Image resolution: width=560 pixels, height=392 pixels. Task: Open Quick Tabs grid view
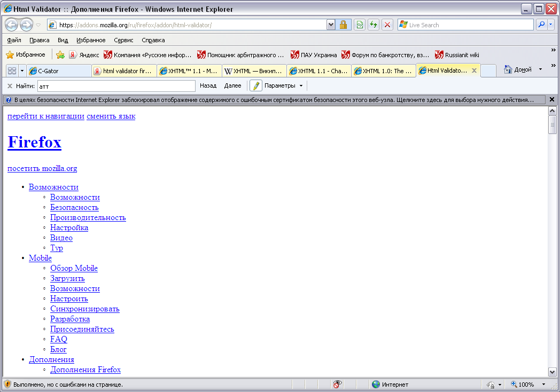[x=12, y=70]
